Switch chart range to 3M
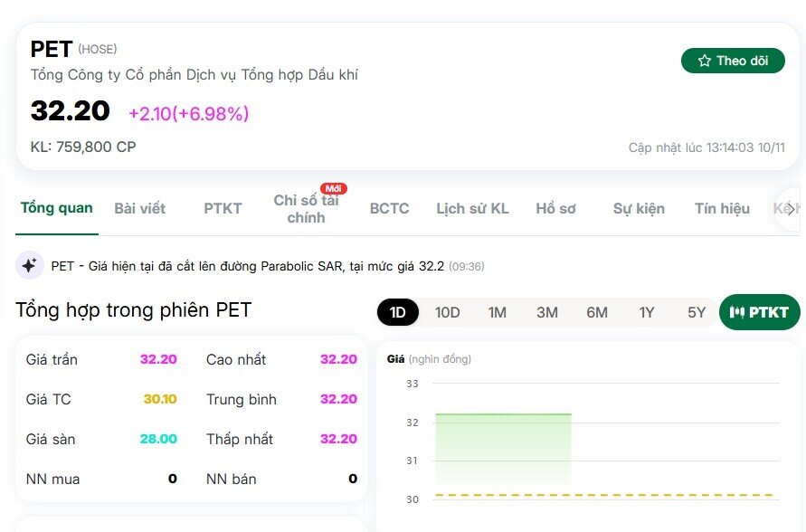Viewport: 806px width, 532px height. click(x=546, y=311)
